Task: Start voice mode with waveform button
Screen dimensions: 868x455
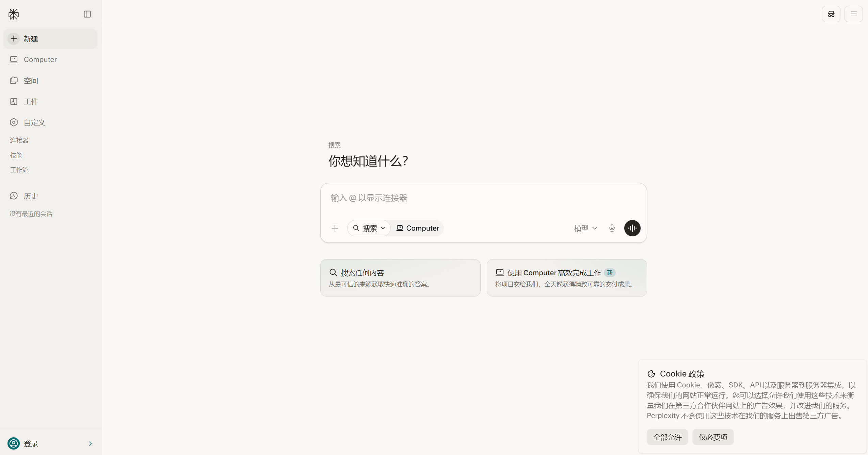Action: pos(632,228)
